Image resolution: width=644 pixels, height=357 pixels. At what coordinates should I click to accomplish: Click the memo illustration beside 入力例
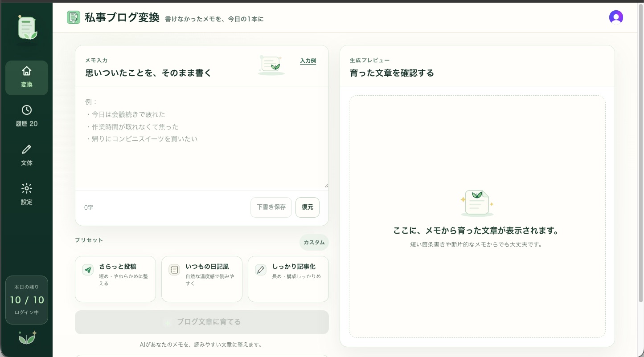[271, 65]
